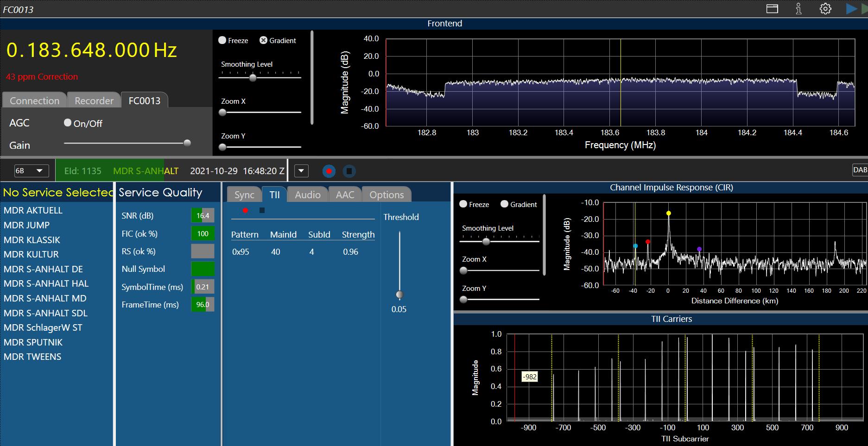Open the Sync tab
Screen dimensions: 868x446
pyautogui.click(x=244, y=195)
